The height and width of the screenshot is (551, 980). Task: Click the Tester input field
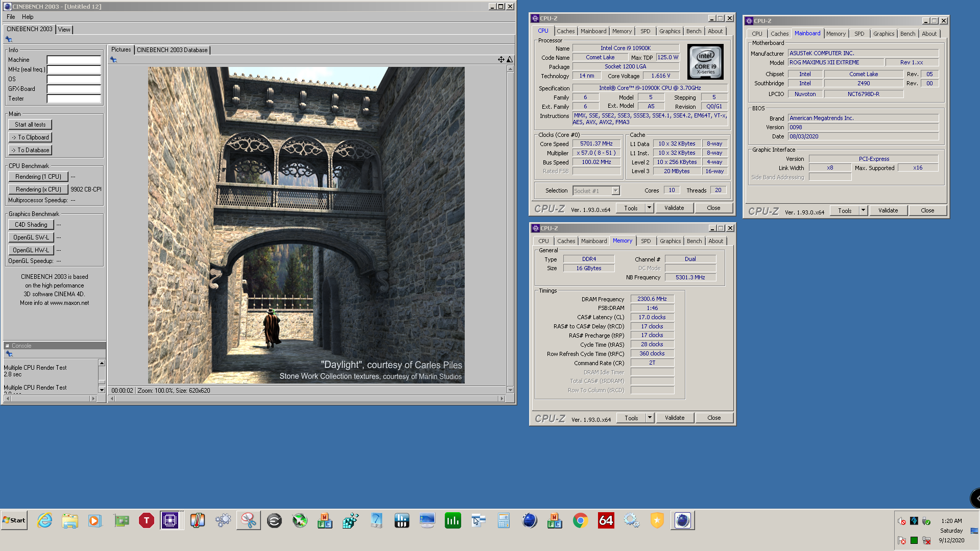coord(74,99)
